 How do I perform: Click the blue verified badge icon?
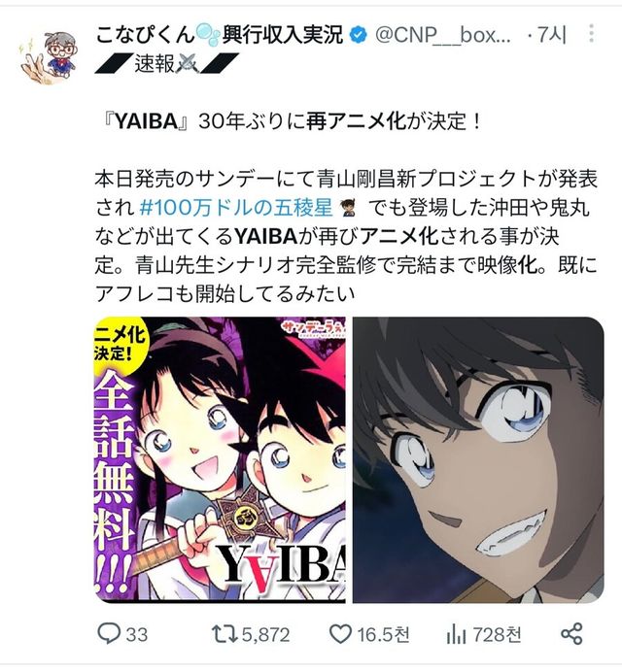(359, 35)
